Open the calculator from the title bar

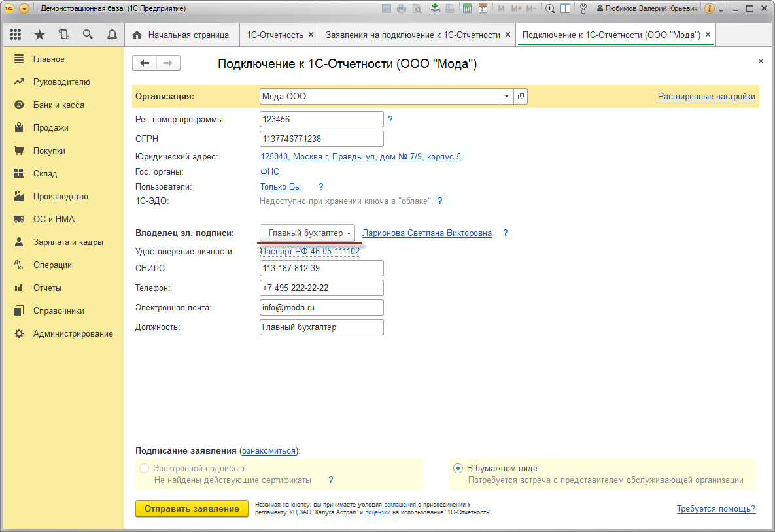(467, 8)
